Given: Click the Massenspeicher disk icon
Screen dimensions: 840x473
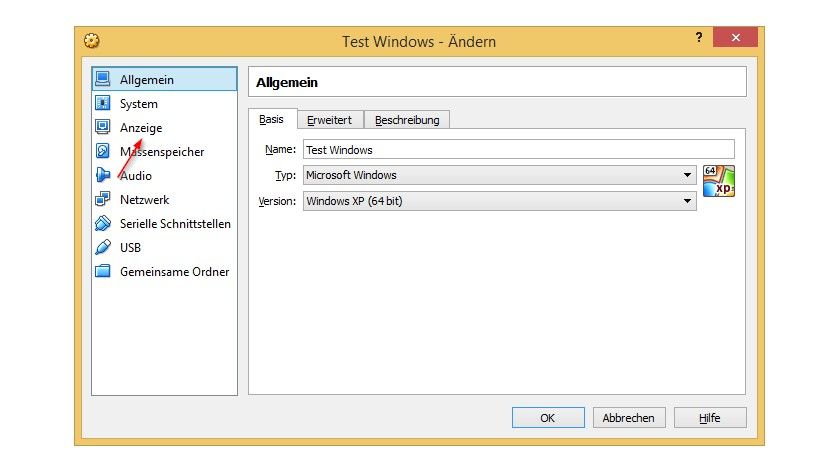Looking at the screenshot, I should (102, 151).
